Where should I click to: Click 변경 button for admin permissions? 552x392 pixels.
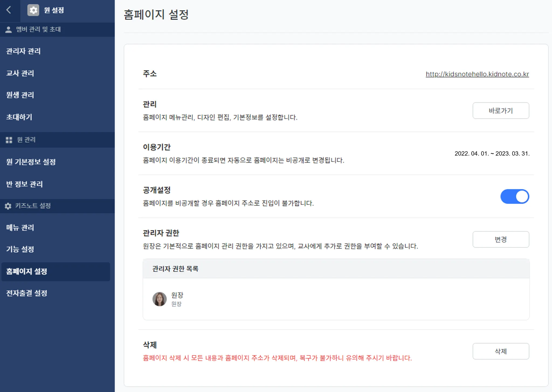[x=501, y=240]
